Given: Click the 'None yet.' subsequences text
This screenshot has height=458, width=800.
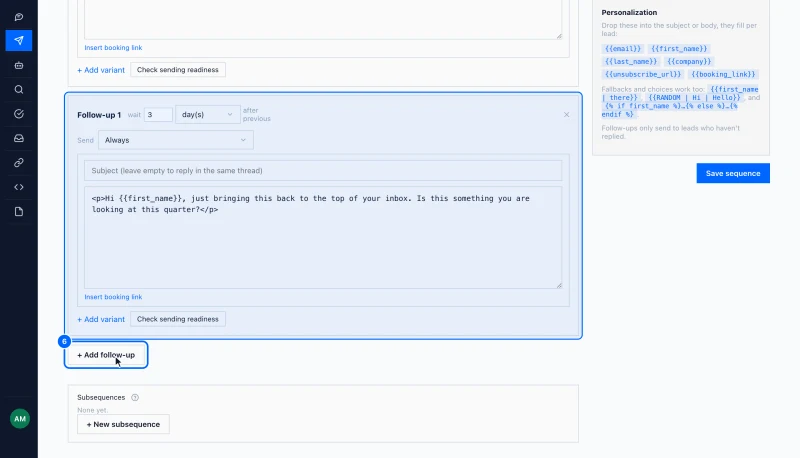Looking at the screenshot, I should 92,410.
